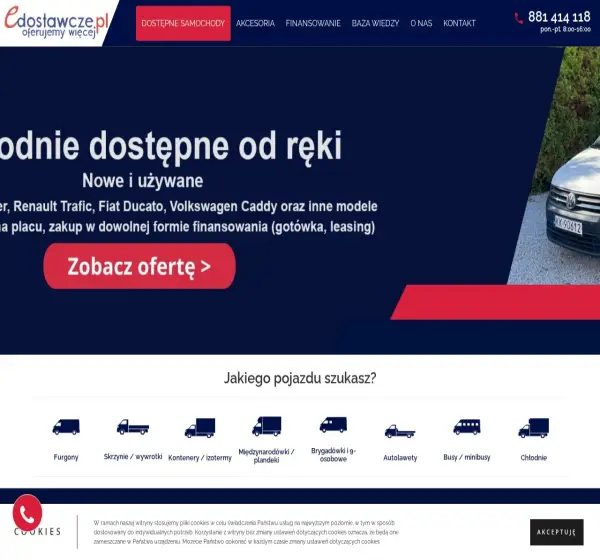
Task: Open the Kontakt page
Action: 459,23
